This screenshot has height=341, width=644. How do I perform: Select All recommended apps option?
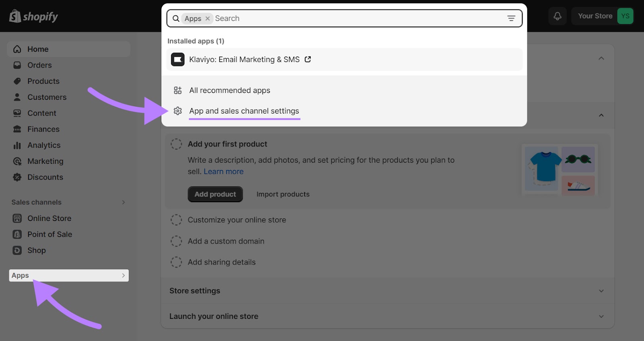click(x=229, y=91)
